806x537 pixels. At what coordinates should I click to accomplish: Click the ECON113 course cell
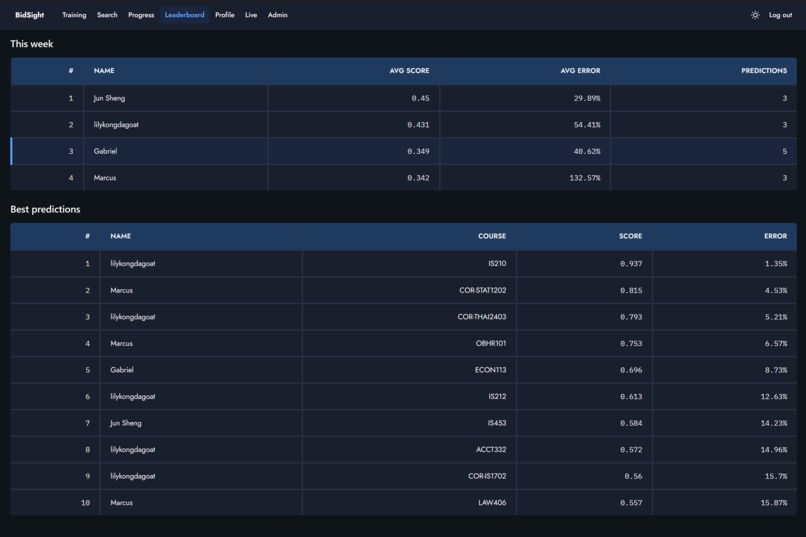click(490, 370)
